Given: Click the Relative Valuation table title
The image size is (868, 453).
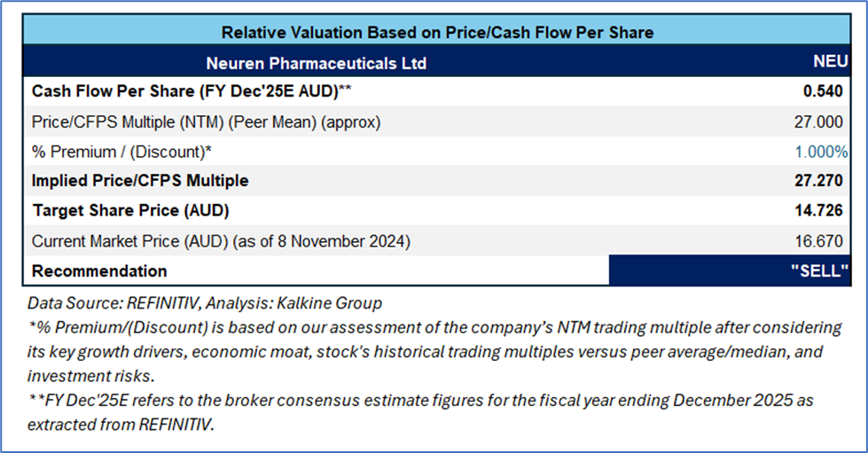Looking at the screenshot, I should click(437, 32).
